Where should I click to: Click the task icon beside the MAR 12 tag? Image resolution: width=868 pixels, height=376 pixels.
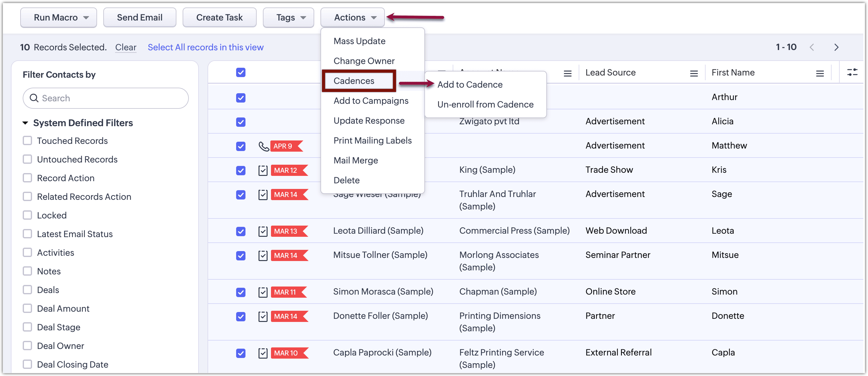point(263,170)
